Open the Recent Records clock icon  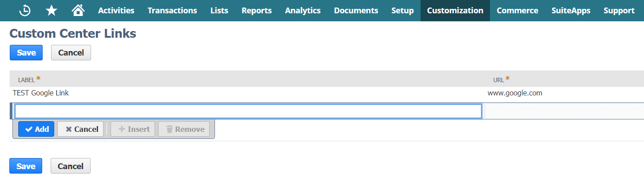pos(25,11)
